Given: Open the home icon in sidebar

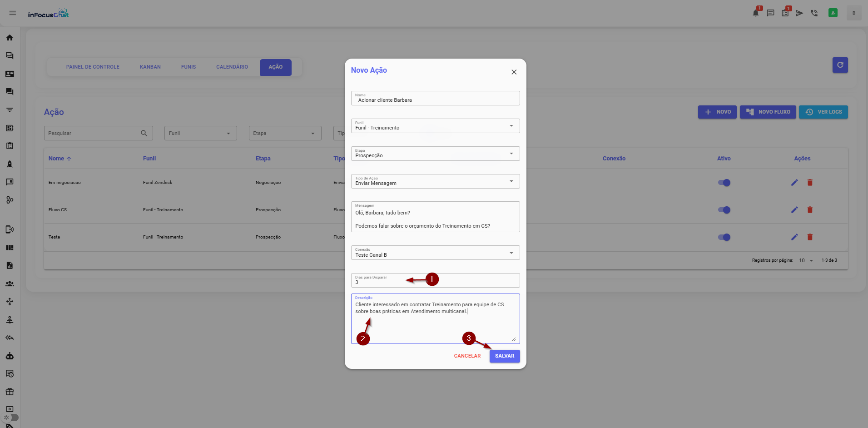Looking at the screenshot, I should (10, 38).
